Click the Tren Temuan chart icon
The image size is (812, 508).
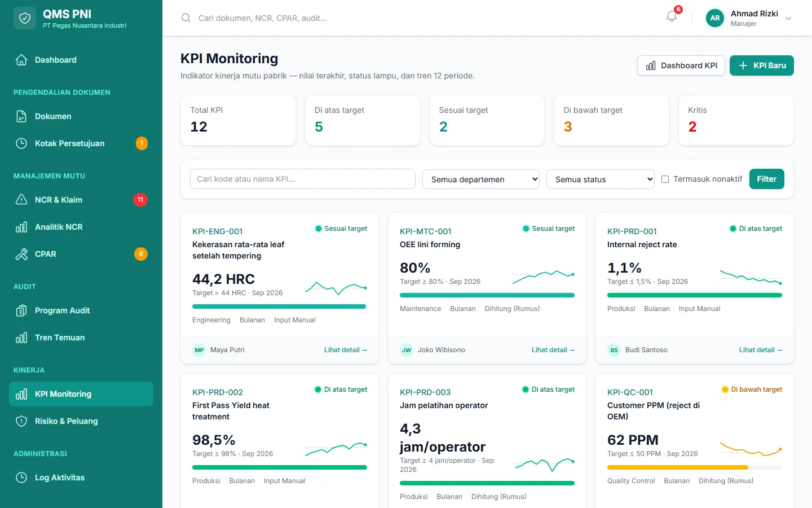21,338
